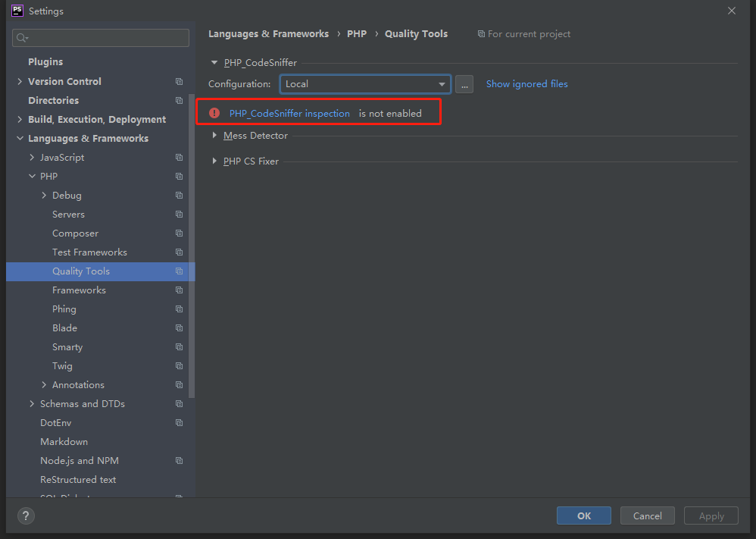
Task: Collapse the PHP_CodeSniffer section
Action: pos(214,63)
